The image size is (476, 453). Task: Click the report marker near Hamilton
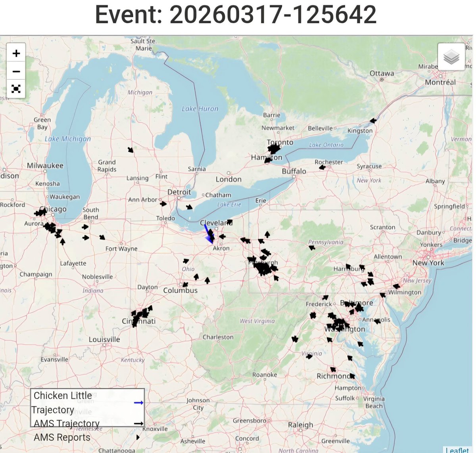point(268,160)
